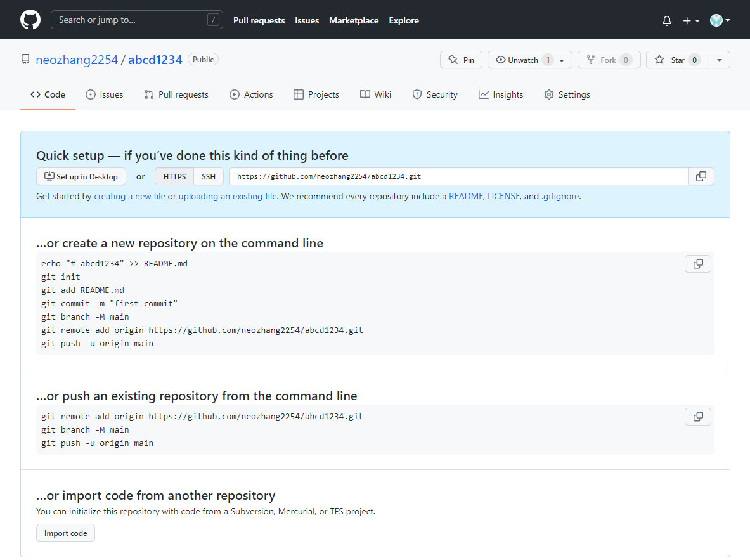Expand the Star lists dropdown arrow
The image size is (750, 560).
point(720,60)
